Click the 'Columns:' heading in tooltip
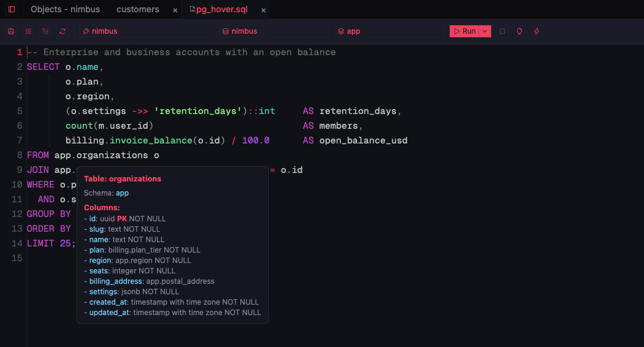644x347 pixels. pyautogui.click(x=102, y=207)
